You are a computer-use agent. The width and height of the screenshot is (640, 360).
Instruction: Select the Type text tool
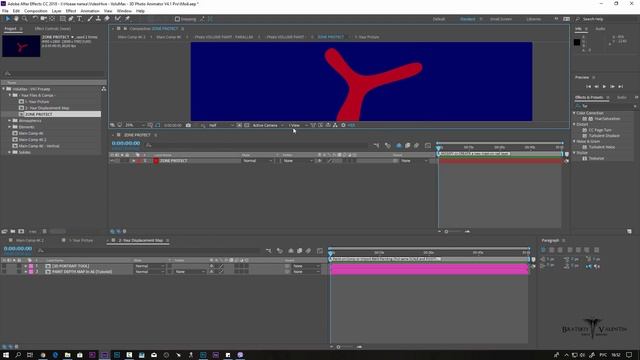point(80,19)
